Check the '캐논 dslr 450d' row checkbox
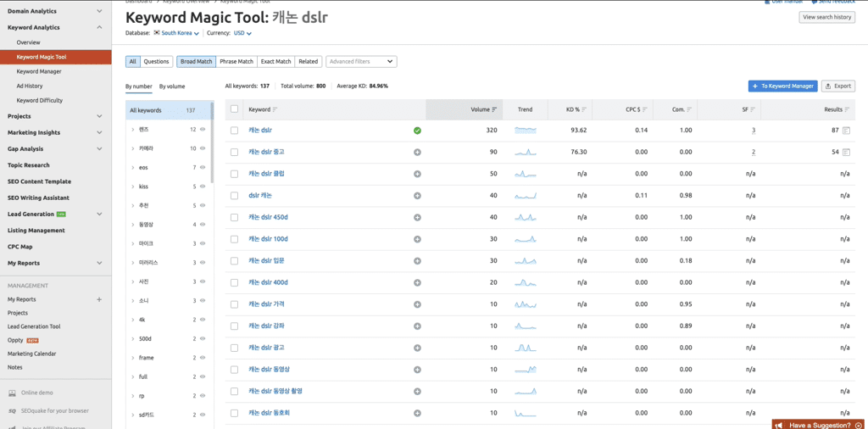Screen dimensions: 868x429 pyautogui.click(x=234, y=218)
